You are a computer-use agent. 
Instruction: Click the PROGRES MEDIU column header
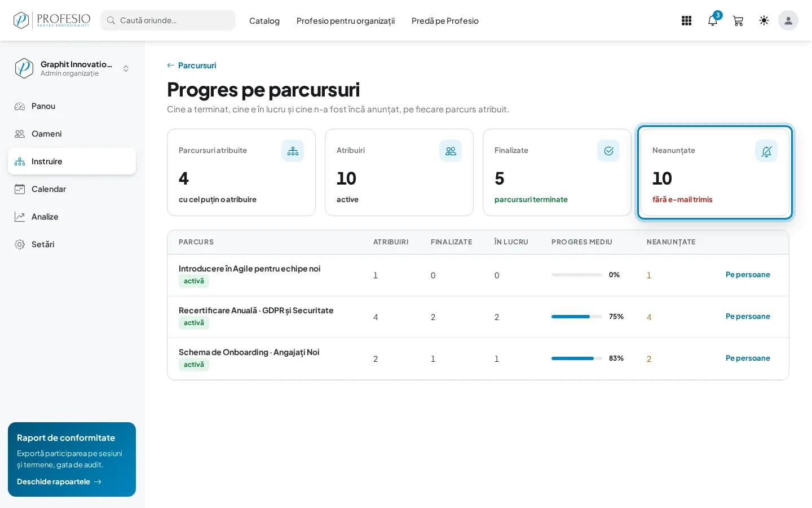point(582,242)
